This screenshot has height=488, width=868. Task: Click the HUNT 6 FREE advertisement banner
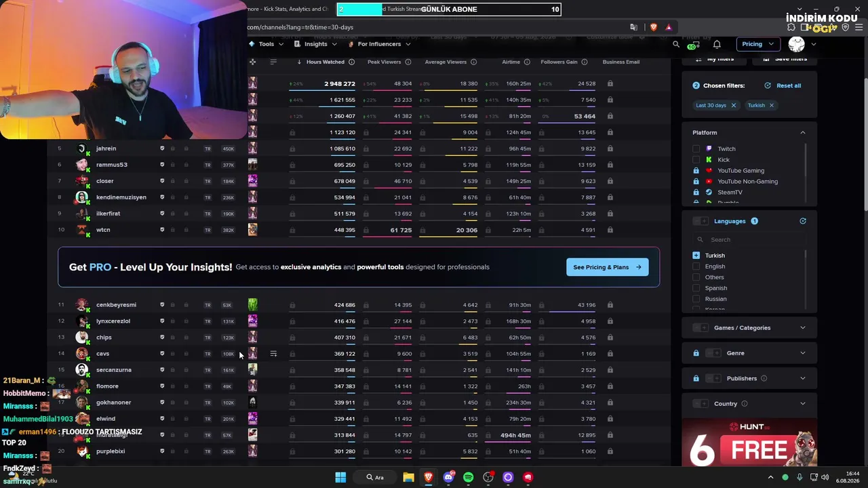tap(749, 443)
